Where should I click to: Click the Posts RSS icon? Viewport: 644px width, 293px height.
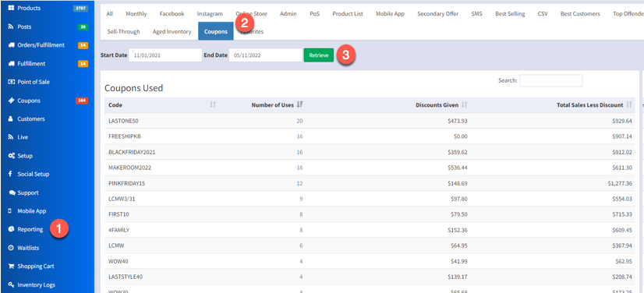coord(11,26)
